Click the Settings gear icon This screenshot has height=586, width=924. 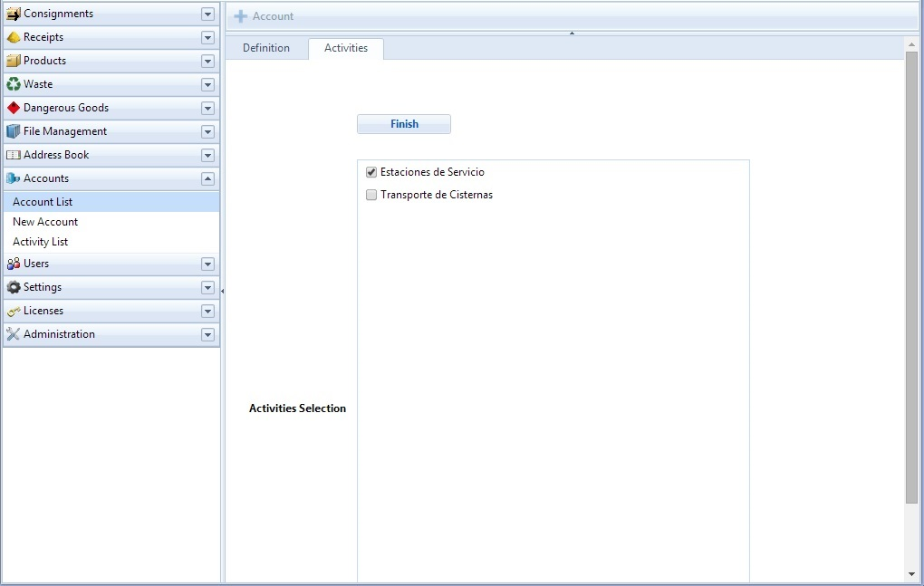coord(13,287)
